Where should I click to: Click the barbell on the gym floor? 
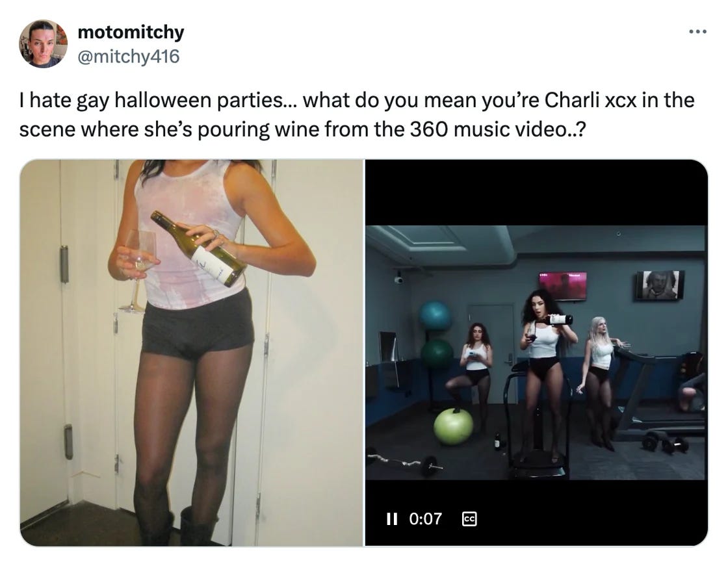pos(404,461)
